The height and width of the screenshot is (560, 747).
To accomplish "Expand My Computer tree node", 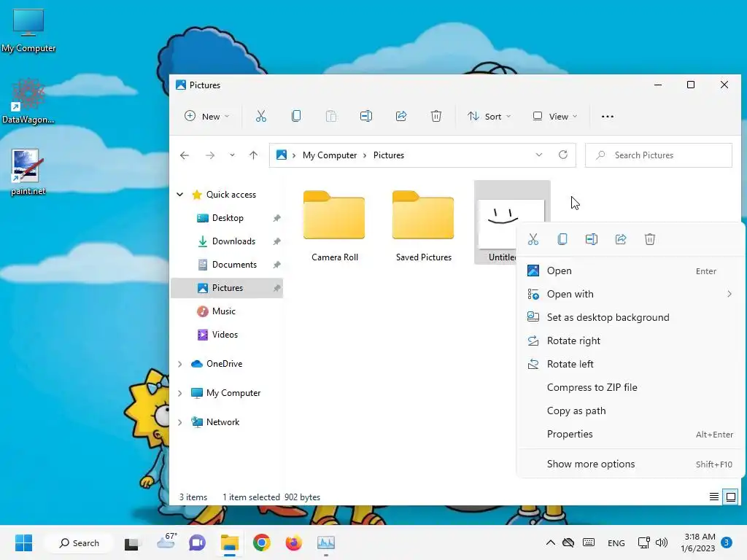I will coord(180,393).
